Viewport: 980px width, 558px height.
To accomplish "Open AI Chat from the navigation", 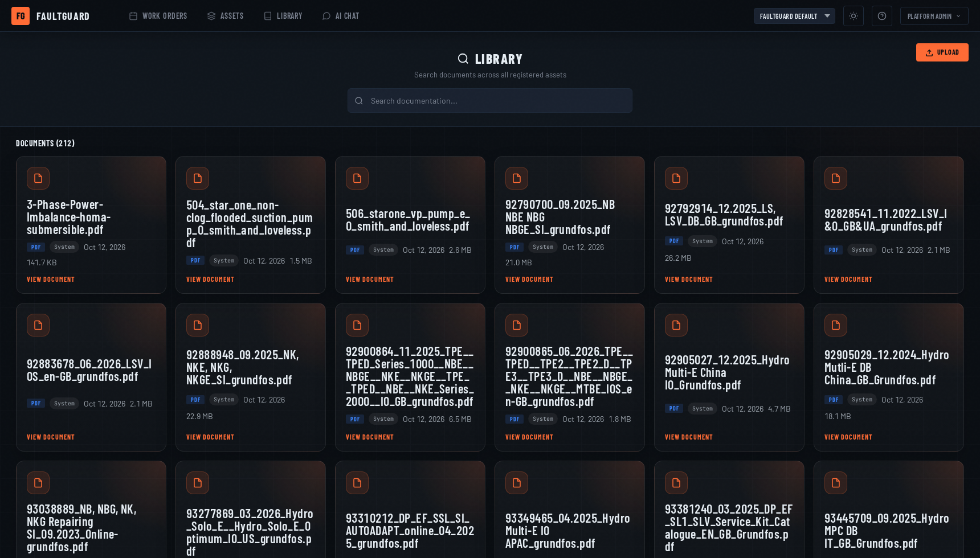I will pyautogui.click(x=341, y=16).
